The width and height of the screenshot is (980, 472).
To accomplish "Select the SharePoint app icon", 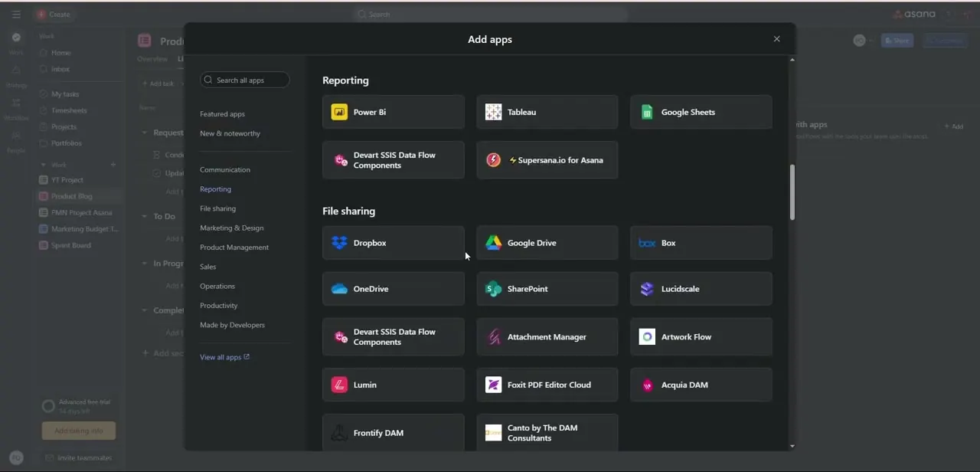I will tap(493, 289).
